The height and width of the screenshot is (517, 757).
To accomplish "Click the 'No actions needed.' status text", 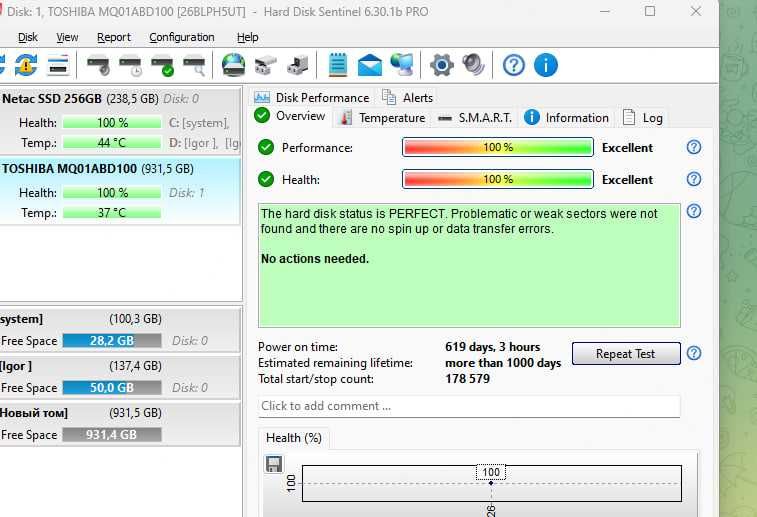I will pos(315,259).
